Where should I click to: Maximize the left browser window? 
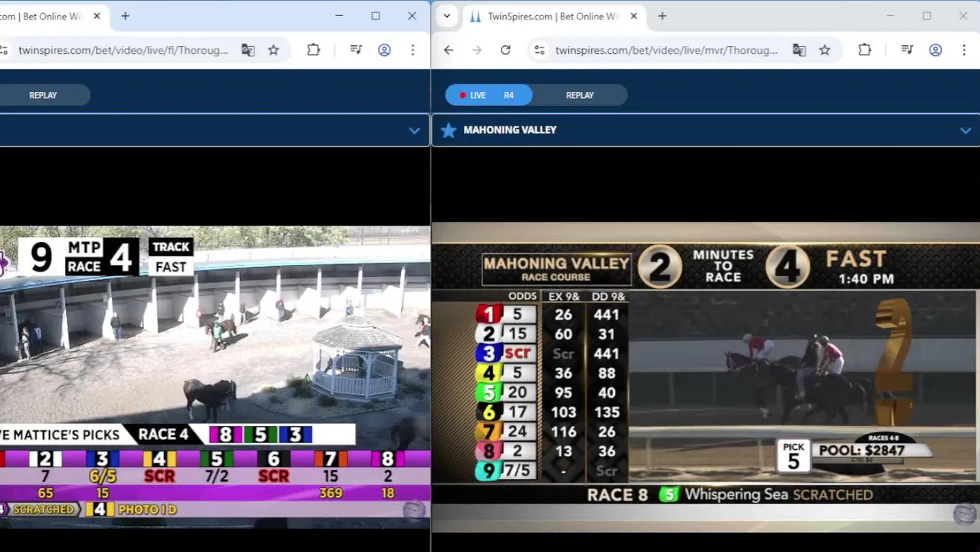click(376, 16)
